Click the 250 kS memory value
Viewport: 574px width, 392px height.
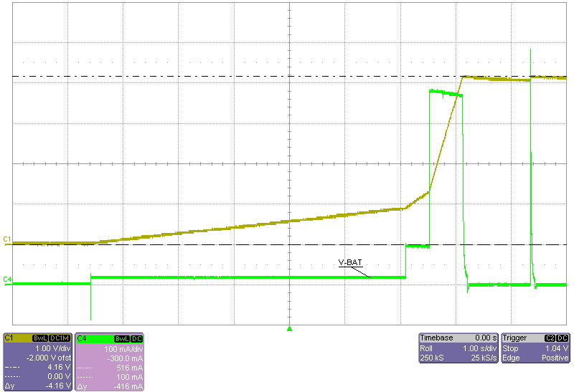coord(432,358)
